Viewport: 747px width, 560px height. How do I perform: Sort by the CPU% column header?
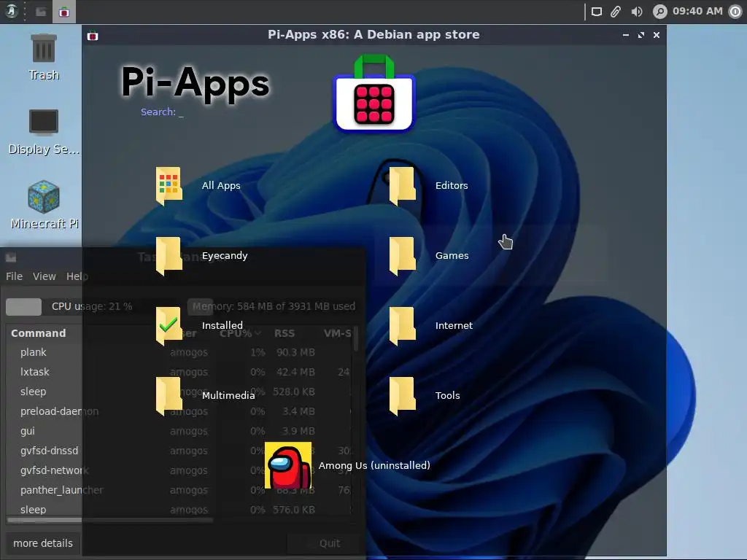239,333
